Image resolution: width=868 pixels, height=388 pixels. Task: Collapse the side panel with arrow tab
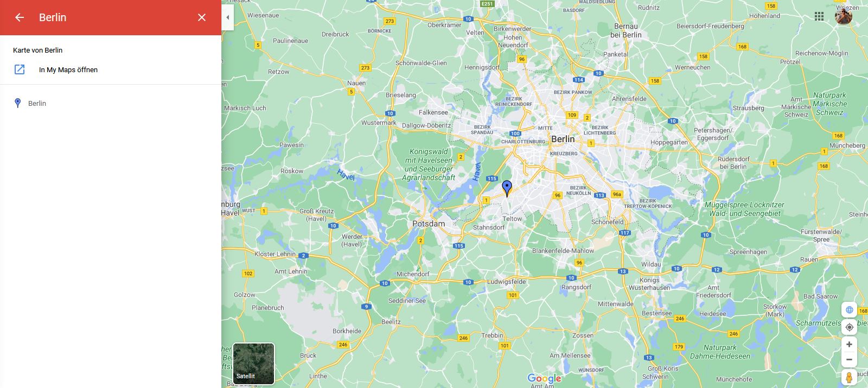click(228, 17)
